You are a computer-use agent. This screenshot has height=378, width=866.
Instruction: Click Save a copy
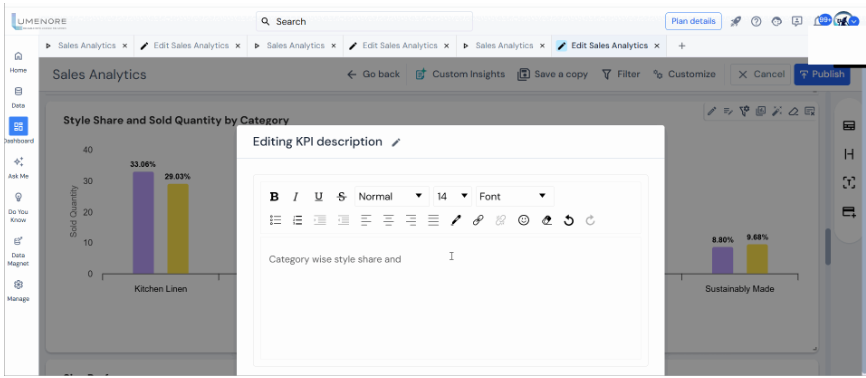(552, 74)
